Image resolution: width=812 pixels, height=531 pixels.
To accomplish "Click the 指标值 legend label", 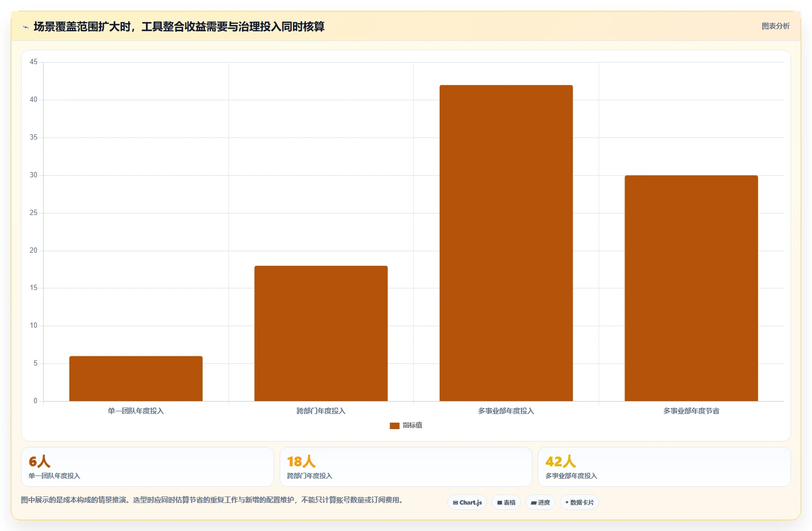I will pos(412,425).
